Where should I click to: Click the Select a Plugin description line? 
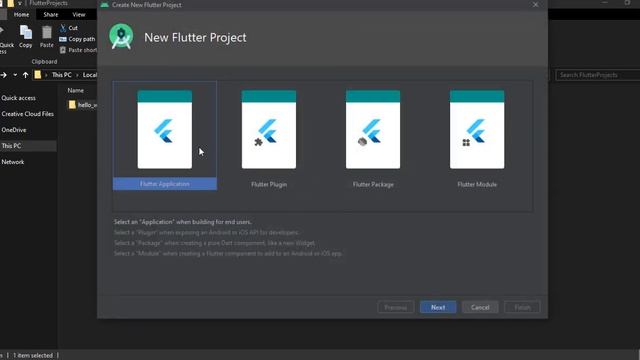coord(207,233)
